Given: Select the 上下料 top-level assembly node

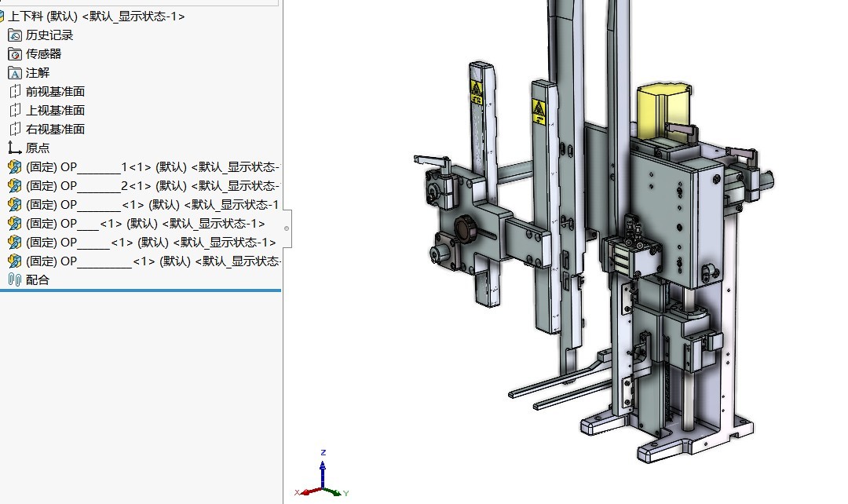Looking at the screenshot, I should click(x=94, y=16).
